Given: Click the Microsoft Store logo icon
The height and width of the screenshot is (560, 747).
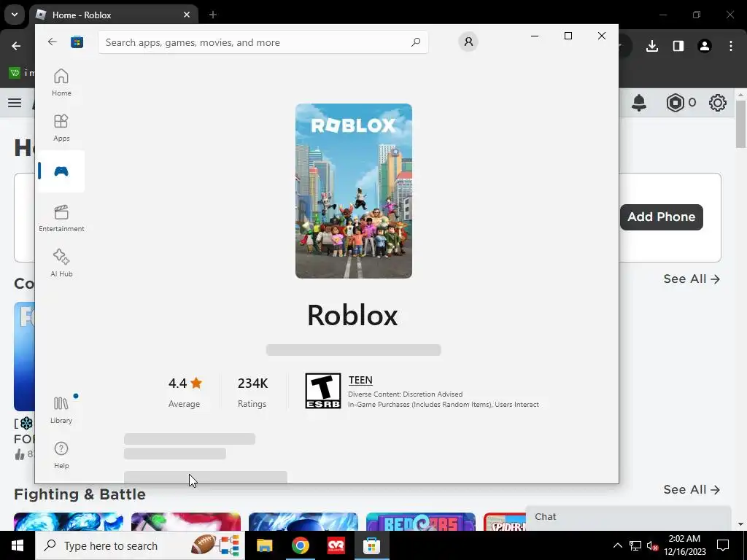Looking at the screenshot, I should (77, 42).
